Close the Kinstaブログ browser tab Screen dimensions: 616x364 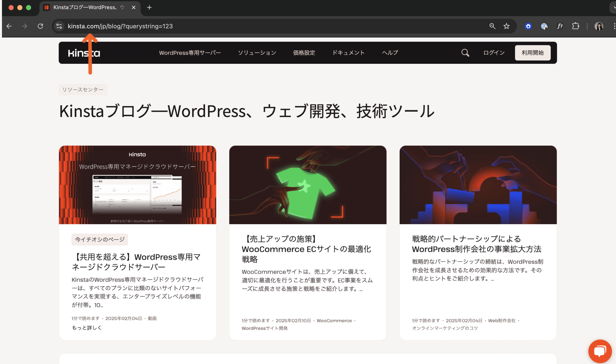click(134, 8)
